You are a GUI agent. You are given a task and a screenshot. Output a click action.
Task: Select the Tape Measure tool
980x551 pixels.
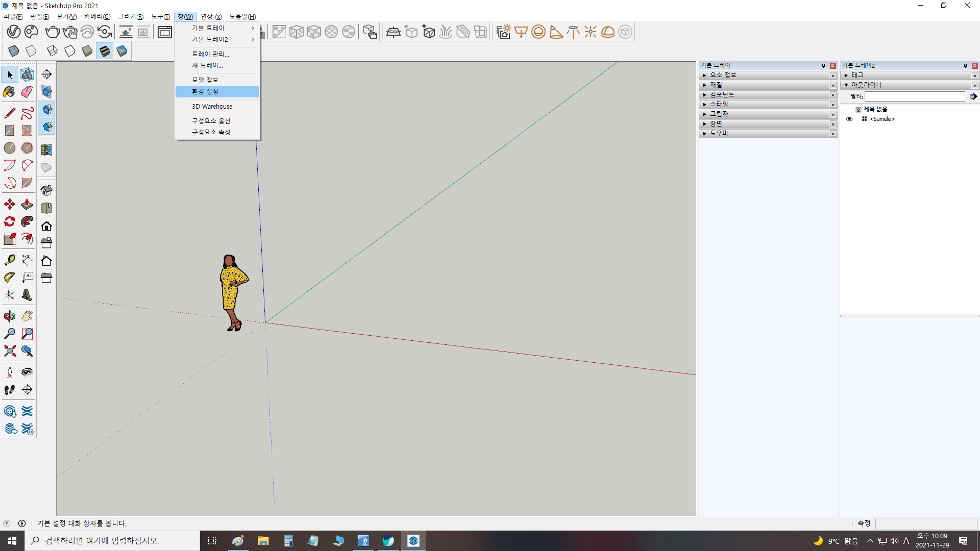(9, 260)
